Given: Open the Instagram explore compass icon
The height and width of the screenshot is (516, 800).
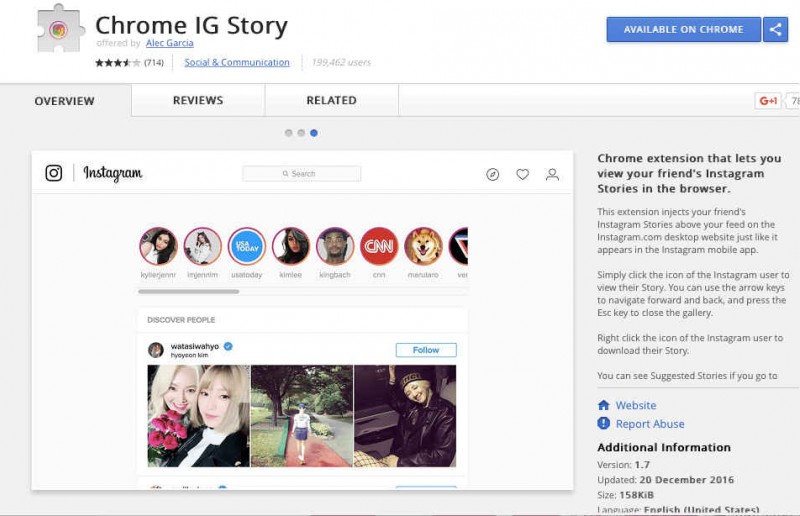Looking at the screenshot, I should pos(492,175).
